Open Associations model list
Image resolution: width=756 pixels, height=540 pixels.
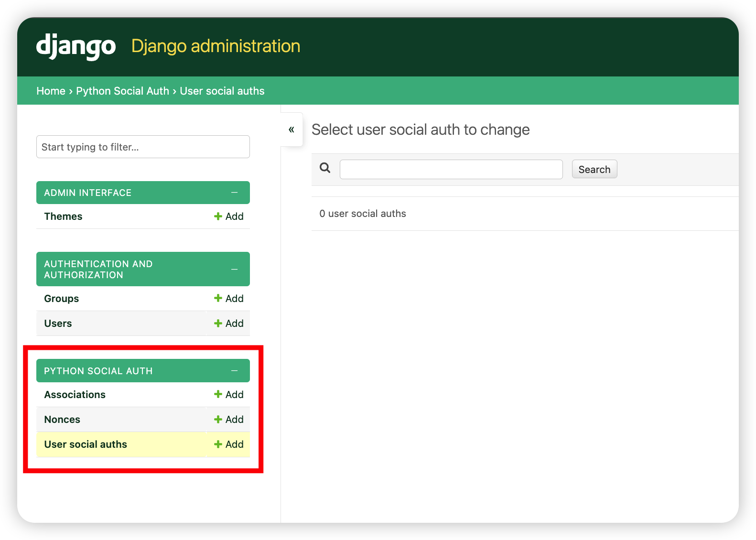[x=75, y=395]
